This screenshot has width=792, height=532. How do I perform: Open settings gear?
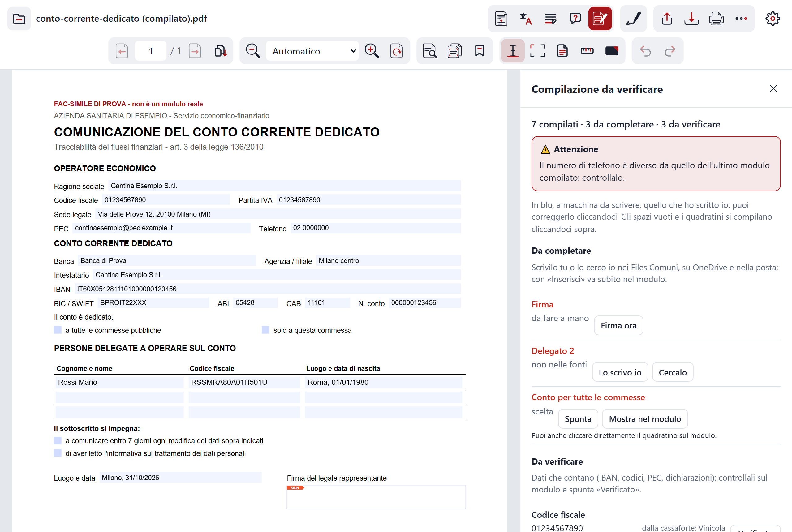(772, 19)
